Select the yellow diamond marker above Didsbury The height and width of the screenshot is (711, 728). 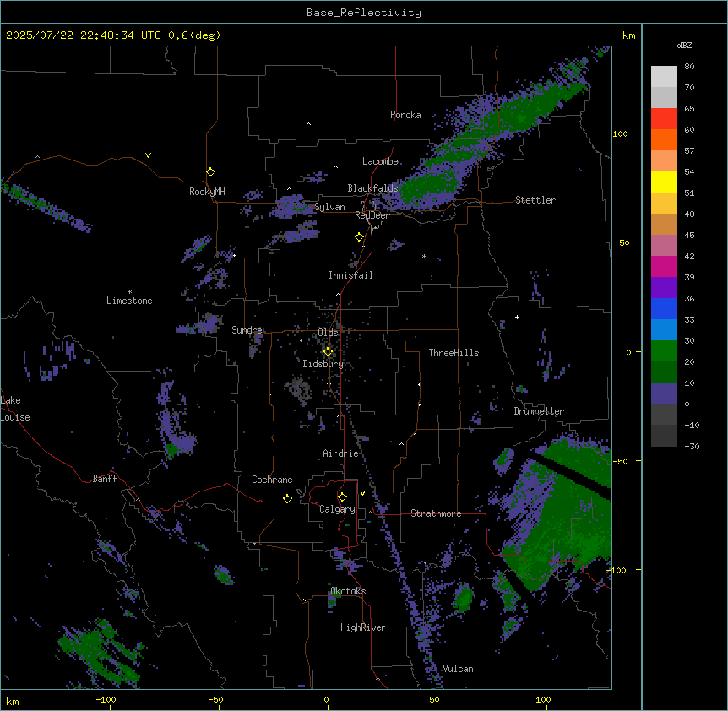coord(328,352)
